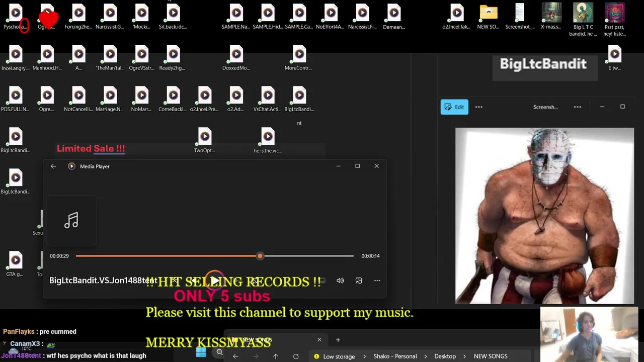This screenshot has height=362, width=644.
Task: Click the ogre image in Photos viewer
Action: click(545, 216)
